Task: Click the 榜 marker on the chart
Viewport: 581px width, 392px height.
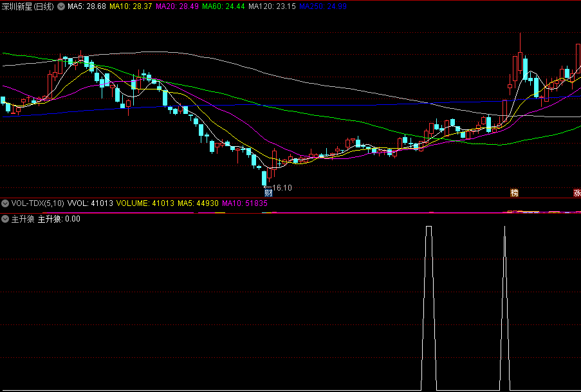Action: coord(514,192)
